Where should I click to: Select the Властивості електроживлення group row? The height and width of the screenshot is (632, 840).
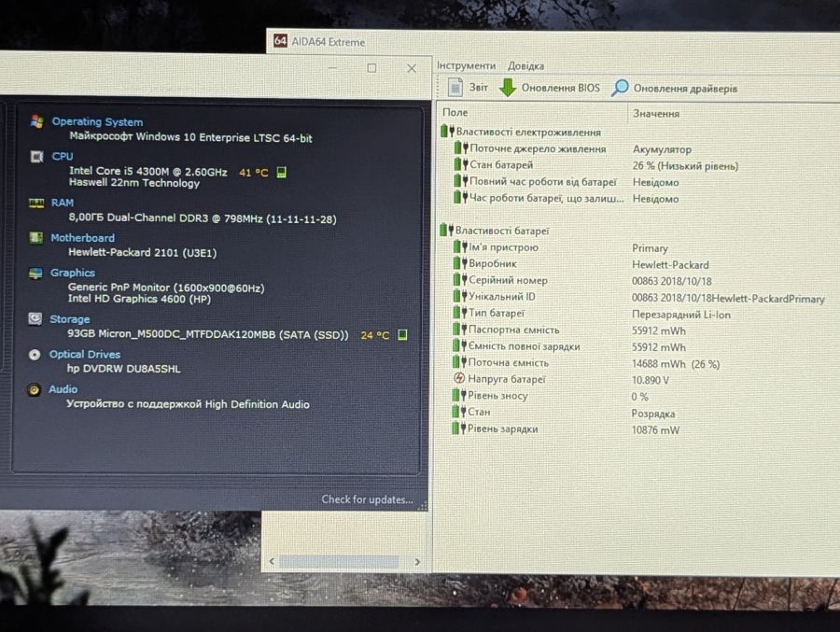coord(521,132)
